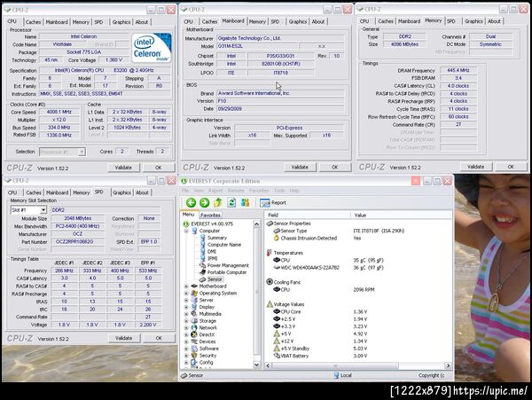532x400 pixels.
Task: Click the Local computer icon in status bar
Action: [x=336, y=375]
